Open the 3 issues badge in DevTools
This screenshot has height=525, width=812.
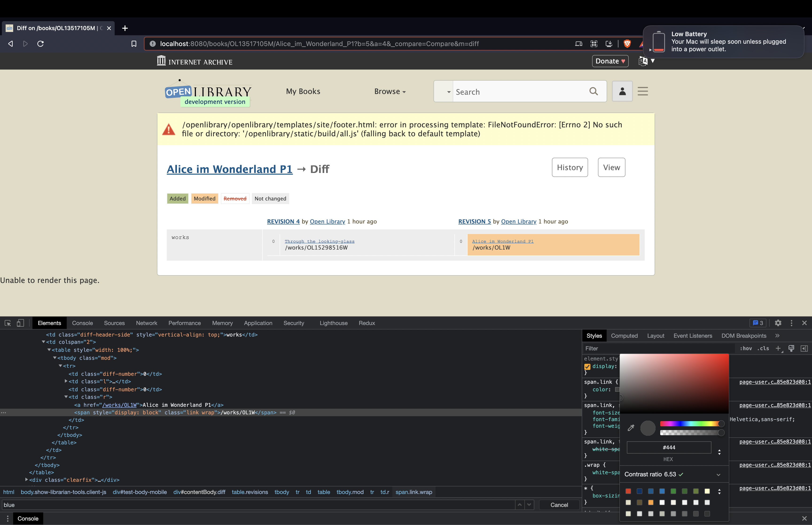(758, 323)
